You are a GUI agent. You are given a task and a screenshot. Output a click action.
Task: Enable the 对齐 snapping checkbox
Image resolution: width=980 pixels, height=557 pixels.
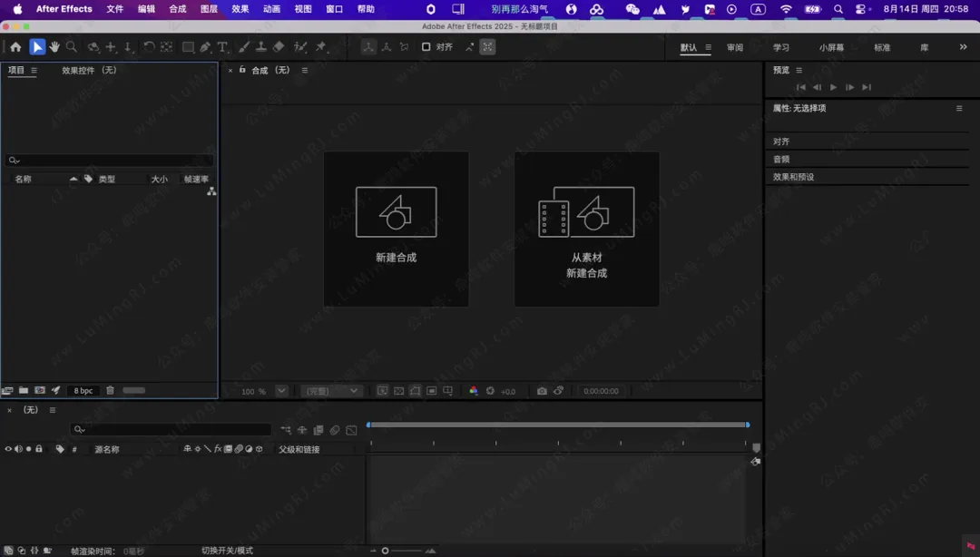426,47
